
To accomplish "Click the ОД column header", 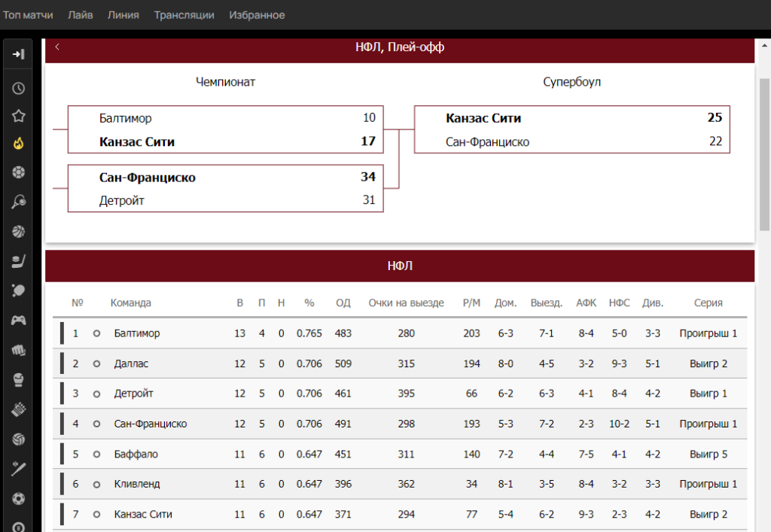I will (343, 302).
